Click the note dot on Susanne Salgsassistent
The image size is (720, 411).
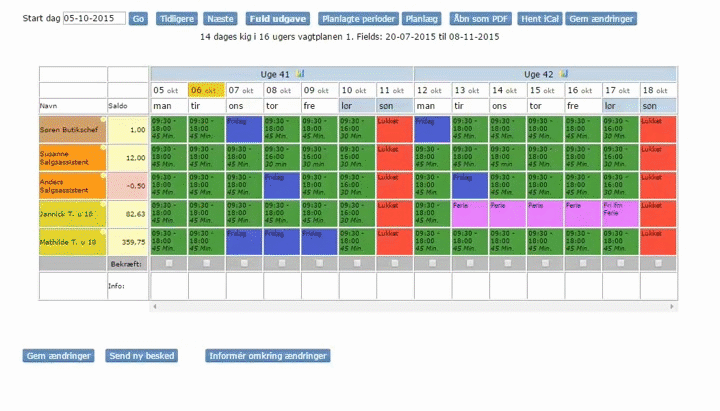103,147
